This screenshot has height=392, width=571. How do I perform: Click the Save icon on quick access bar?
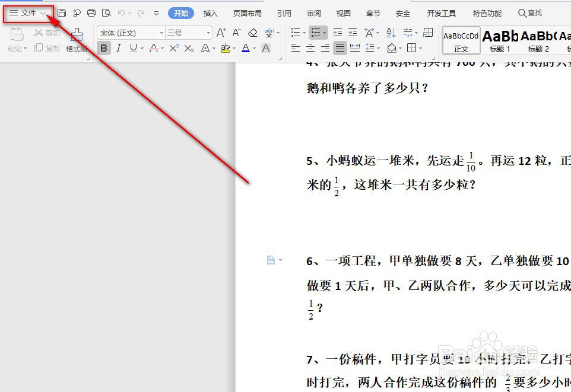tap(62, 12)
